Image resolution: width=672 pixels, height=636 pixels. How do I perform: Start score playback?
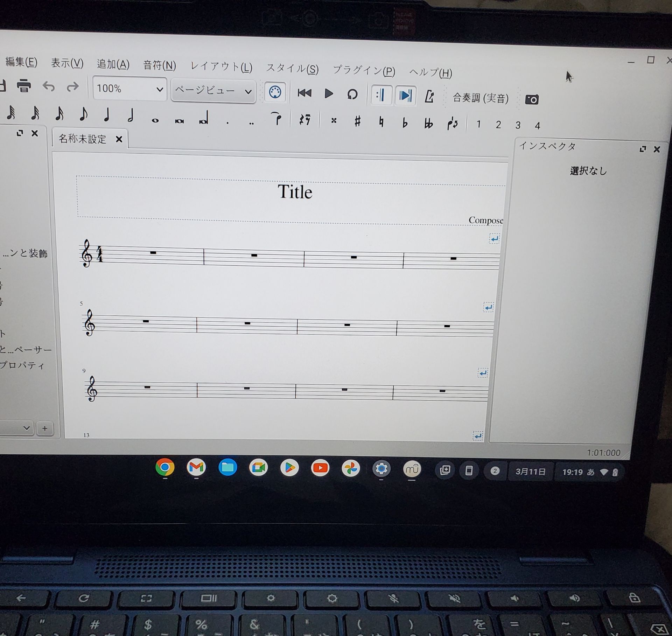[329, 93]
